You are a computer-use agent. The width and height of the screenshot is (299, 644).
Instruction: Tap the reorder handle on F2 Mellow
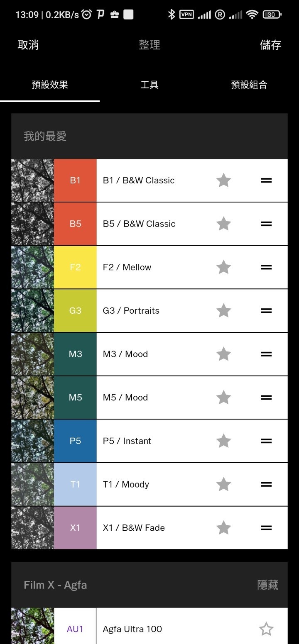(x=266, y=267)
